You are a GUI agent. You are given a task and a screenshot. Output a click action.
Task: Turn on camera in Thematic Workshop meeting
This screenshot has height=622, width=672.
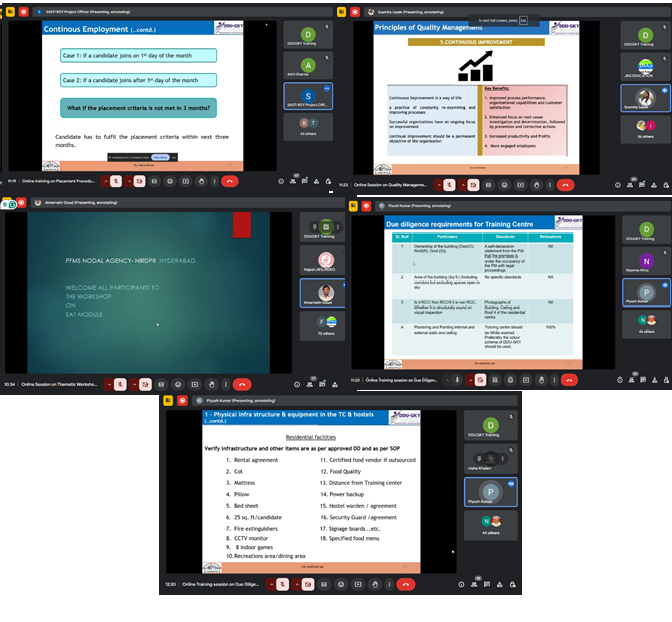coord(145,384)
